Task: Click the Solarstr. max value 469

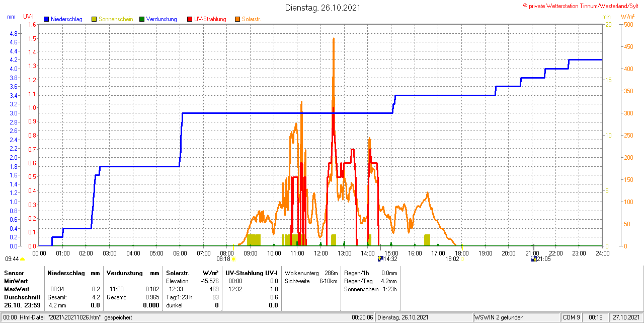Action: pyautogui.click(x=214, y=289)
